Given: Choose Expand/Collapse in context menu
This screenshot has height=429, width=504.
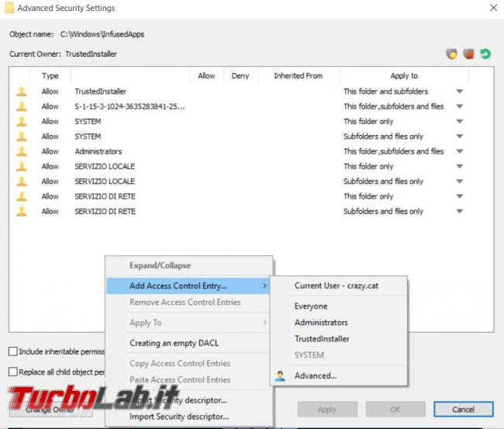Looking at the screenshot, I should pyautogui.click(x=188, y=265).
